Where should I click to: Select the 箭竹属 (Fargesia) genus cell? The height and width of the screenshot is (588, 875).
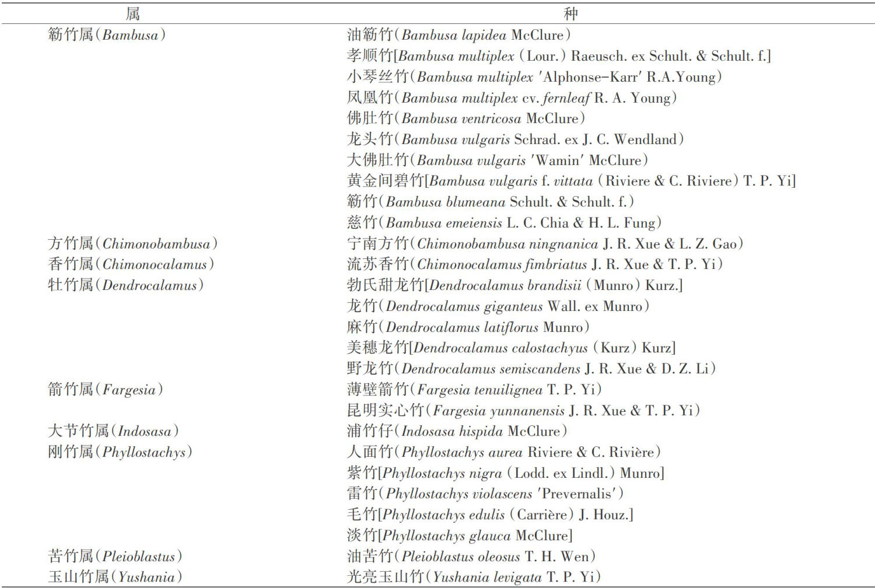tap(105, 390)
